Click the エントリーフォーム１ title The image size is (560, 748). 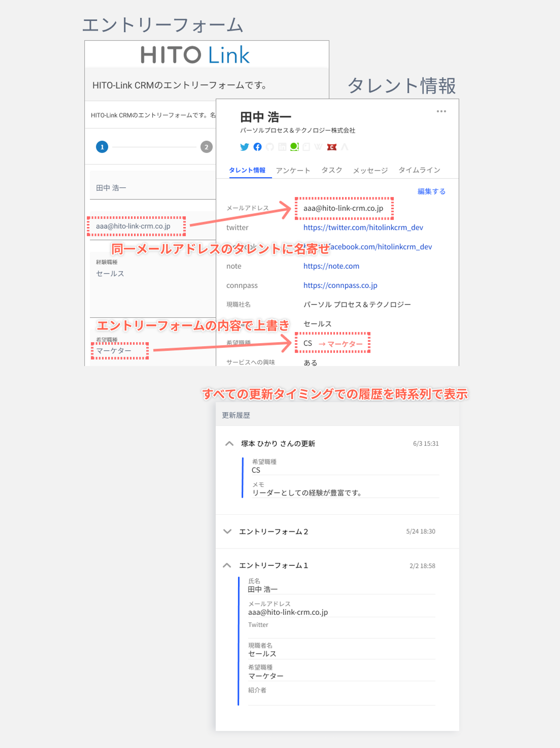(x=273, y=565)
